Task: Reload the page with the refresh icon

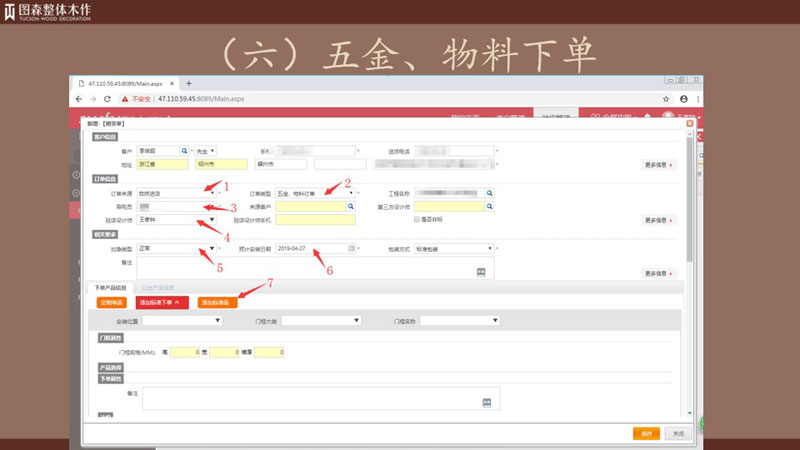Action: [108, 100]
